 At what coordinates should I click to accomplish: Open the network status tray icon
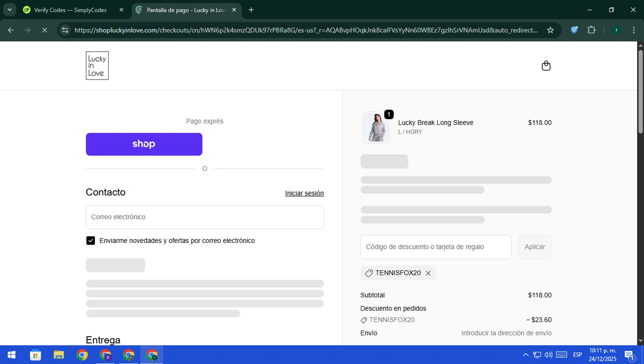point(537,355)
